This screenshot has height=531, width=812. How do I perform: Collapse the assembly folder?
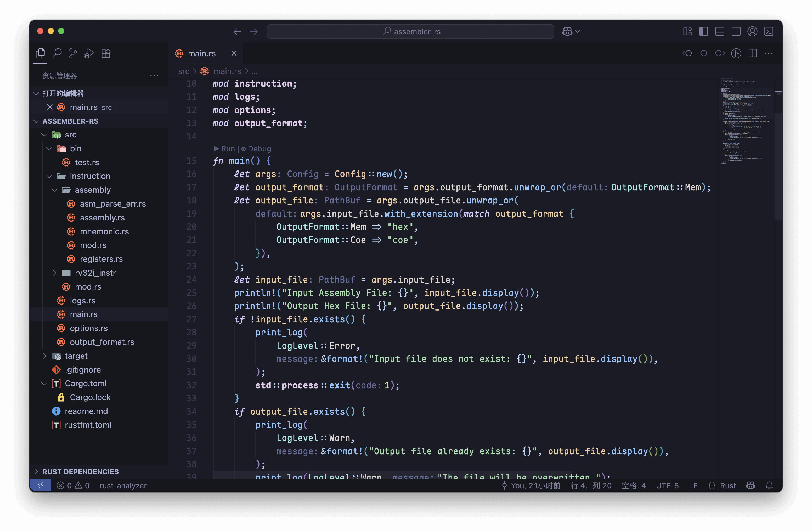[54, 190]
